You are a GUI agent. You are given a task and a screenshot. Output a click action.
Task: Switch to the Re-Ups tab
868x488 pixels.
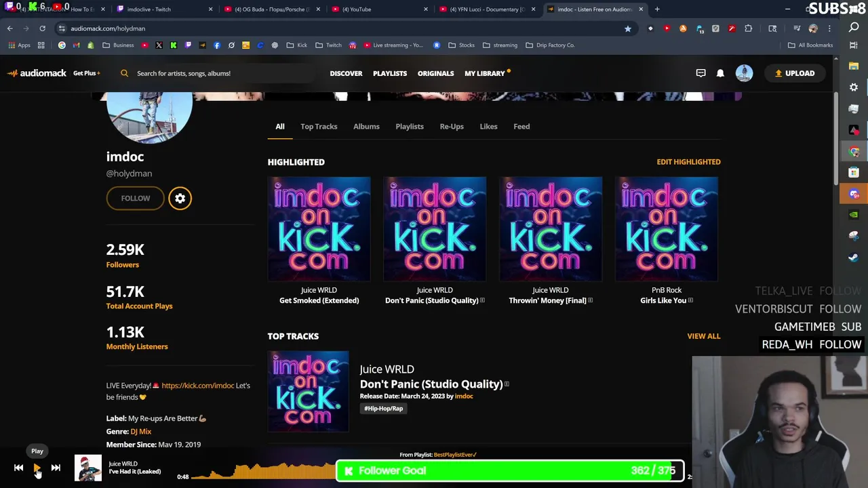click(x=452, y=126)
